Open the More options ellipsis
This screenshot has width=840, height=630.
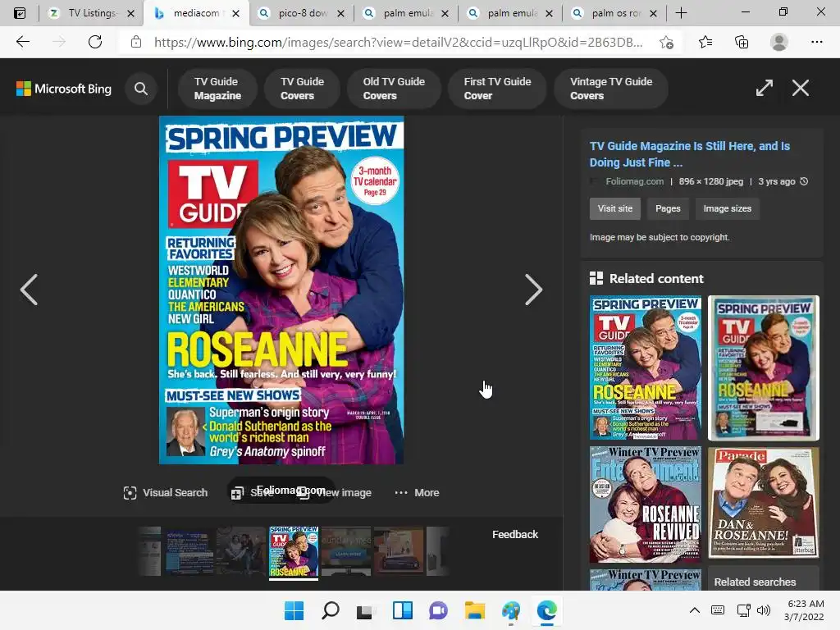[x=417, y=492]
